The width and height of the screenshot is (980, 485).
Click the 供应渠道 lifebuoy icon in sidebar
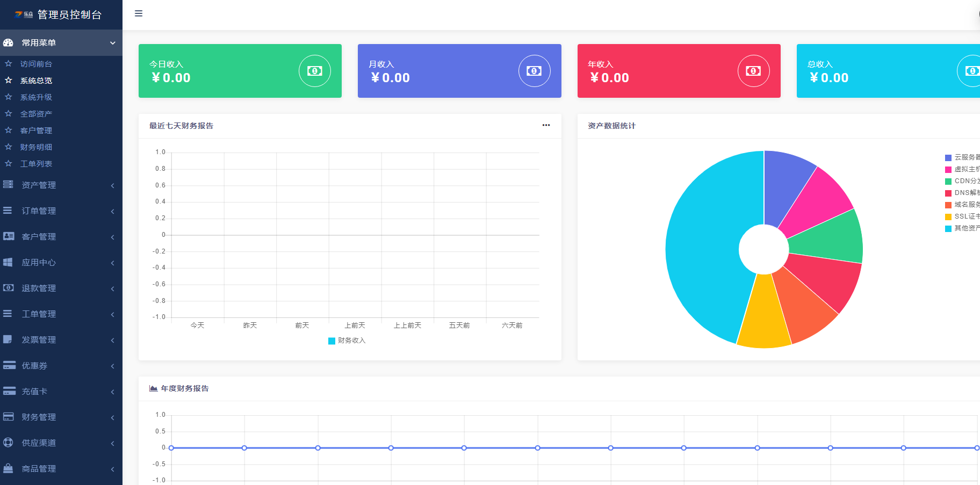(8, 443)
